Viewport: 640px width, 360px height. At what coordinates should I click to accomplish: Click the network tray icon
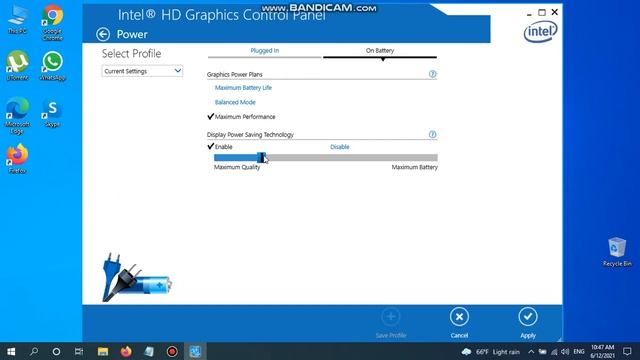tap(554, 352)
